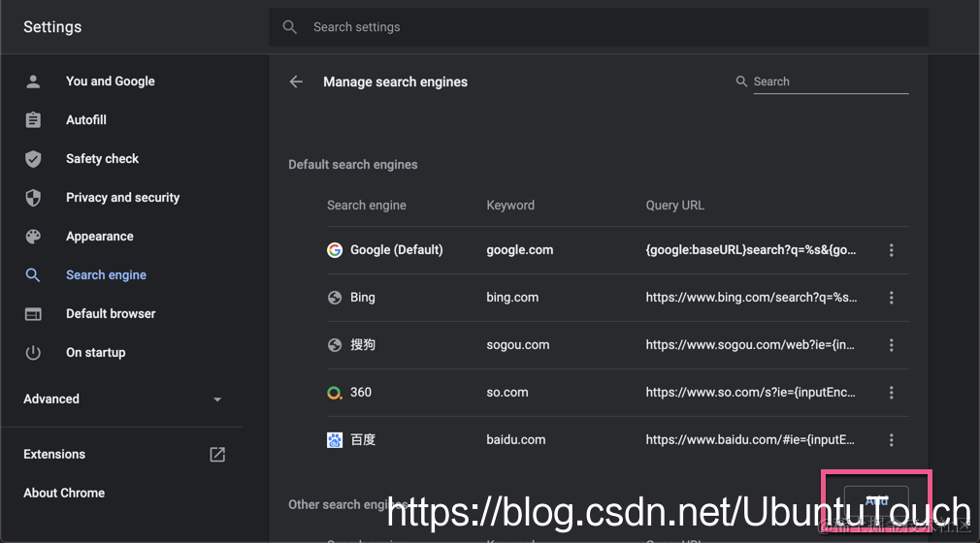
Task: Click the back arrow beside Manage search engines
Action: pos(296,82)
